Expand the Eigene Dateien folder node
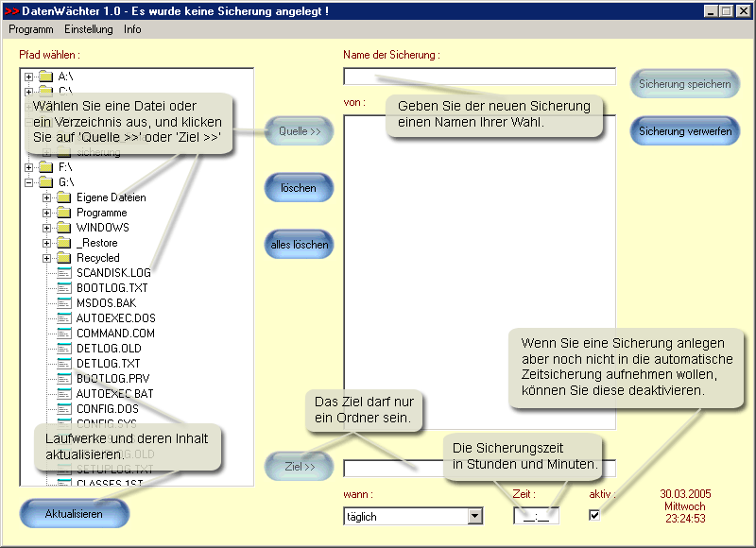Image resolution: width=756 pixels, height=548 pixels. tap(47, 197)
